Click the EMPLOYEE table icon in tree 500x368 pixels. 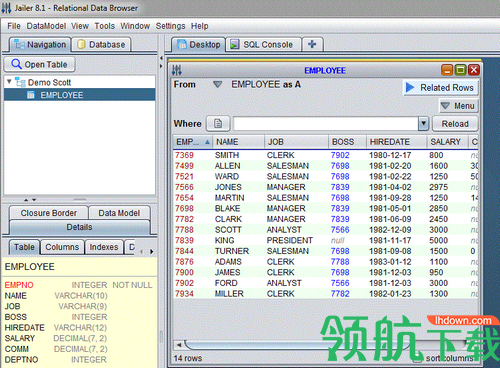(x=31, y=95)
